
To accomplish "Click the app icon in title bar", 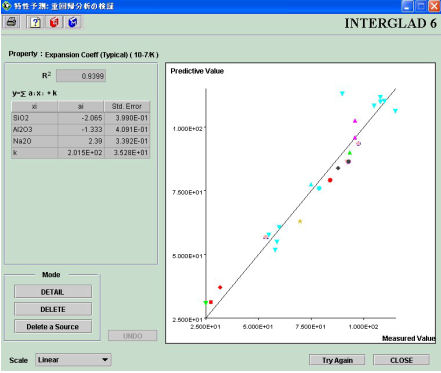I will coord(7,6).
